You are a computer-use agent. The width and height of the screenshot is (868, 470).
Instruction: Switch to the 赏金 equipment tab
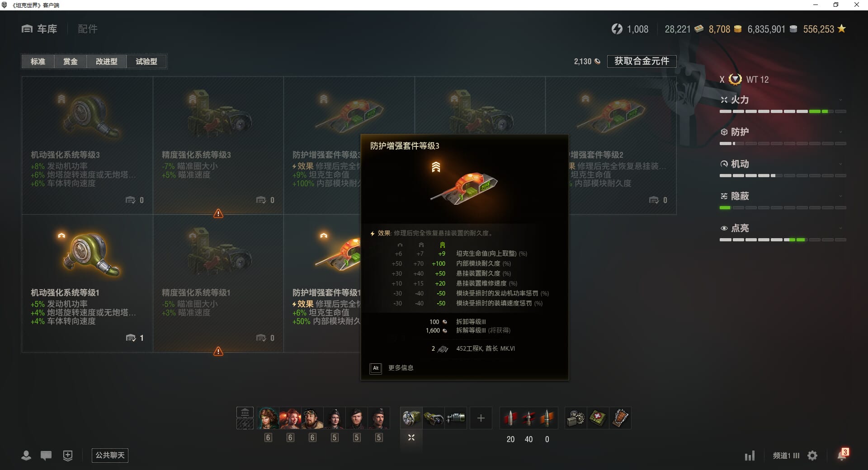(70, 61)
